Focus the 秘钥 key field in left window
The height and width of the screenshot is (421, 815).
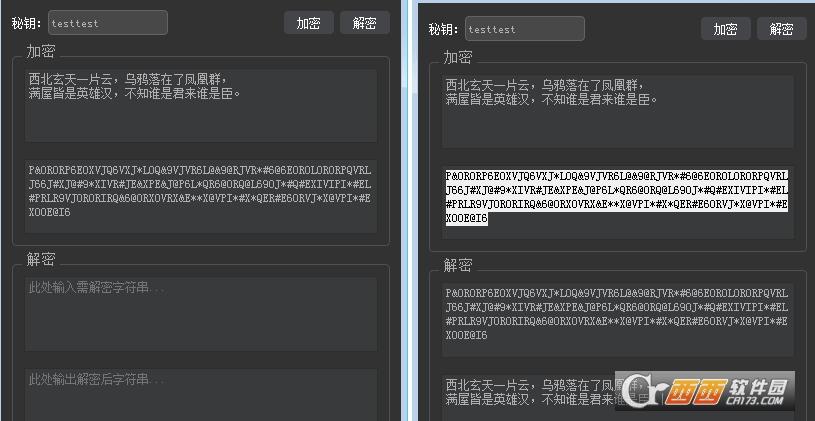point(108,23)
